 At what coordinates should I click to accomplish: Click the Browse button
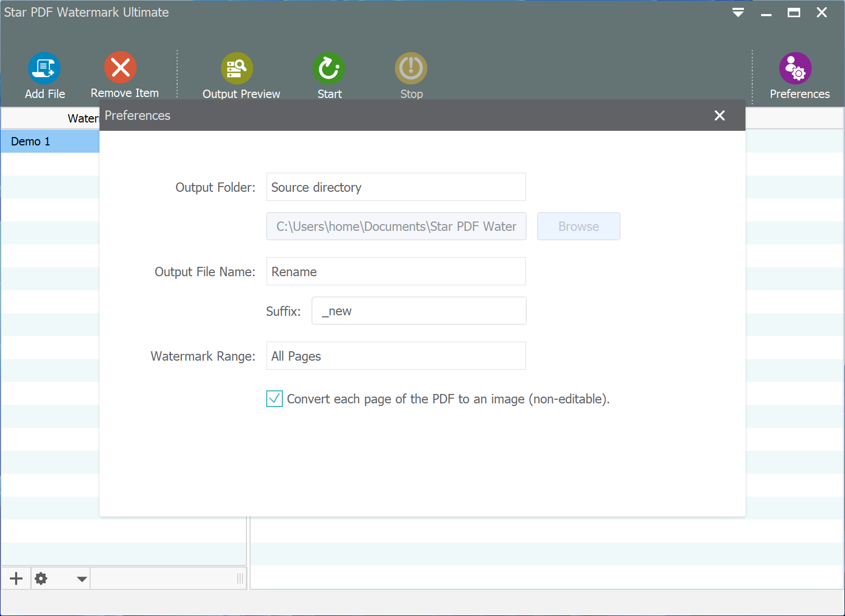tap(578, 226)
